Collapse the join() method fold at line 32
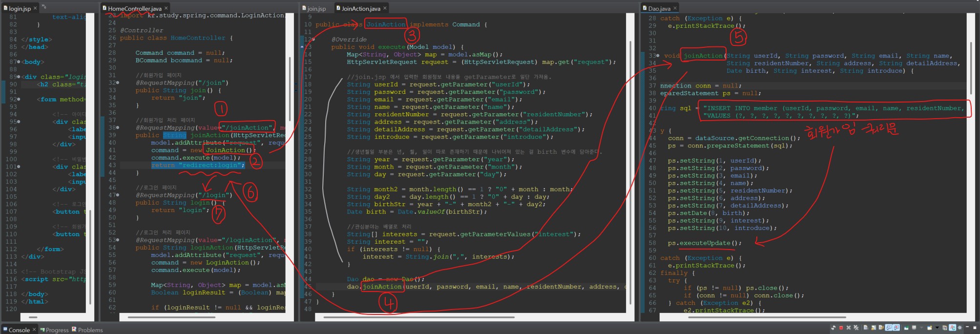The image size is (980, 334). [x=118, y=83]
